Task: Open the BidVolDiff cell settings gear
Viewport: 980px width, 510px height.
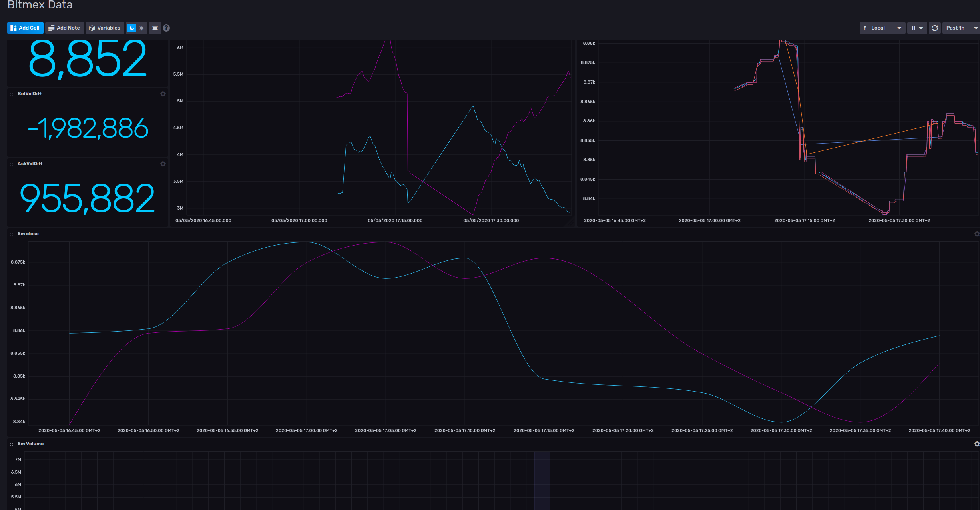Action: point(163,94)
